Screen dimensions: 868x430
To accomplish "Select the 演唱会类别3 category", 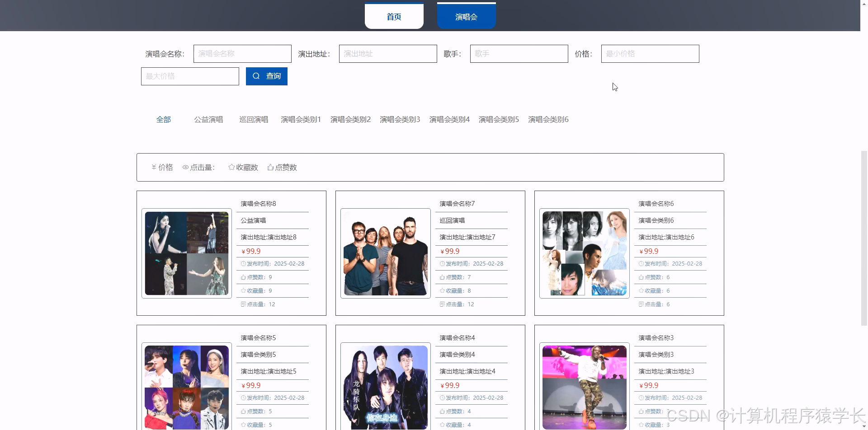I will pos(400,119).
